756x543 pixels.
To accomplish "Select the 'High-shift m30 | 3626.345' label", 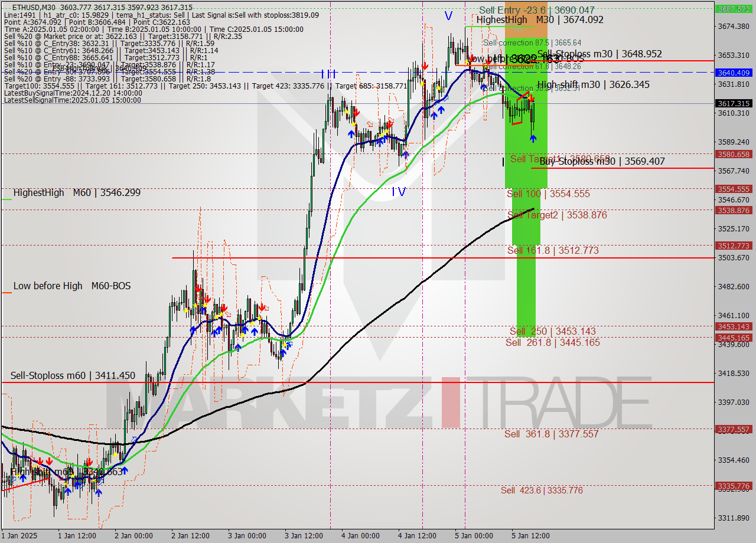I will pyautogui.click(x=594, y=84).
